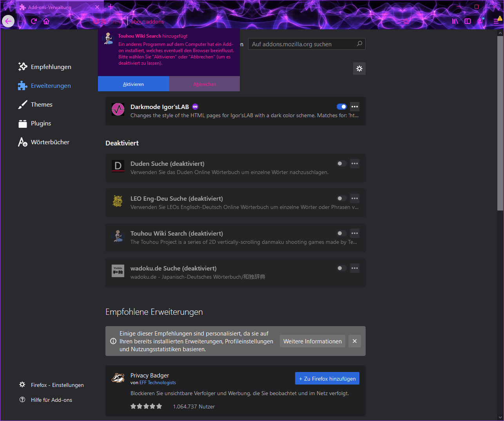
Task: Click the search field for addons.mozilla.org
Action: tap(308, 44)
